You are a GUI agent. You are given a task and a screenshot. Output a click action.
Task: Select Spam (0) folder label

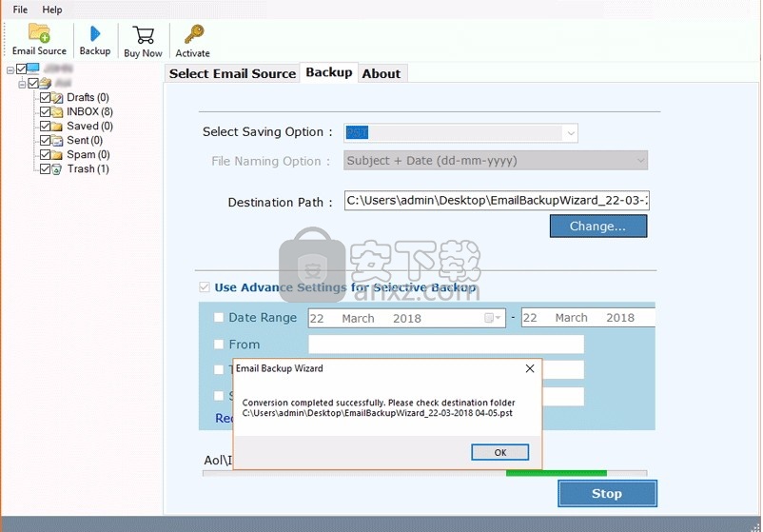[x=88, y=154]
